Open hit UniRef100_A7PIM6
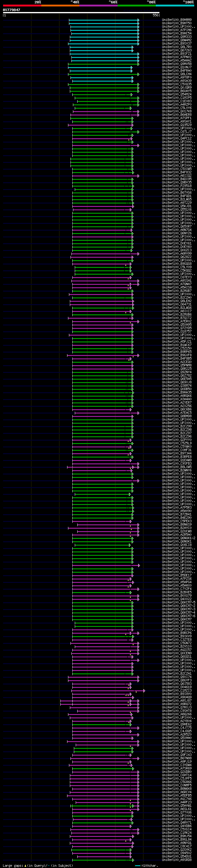 pyautogui.click(x=177, y=30)
